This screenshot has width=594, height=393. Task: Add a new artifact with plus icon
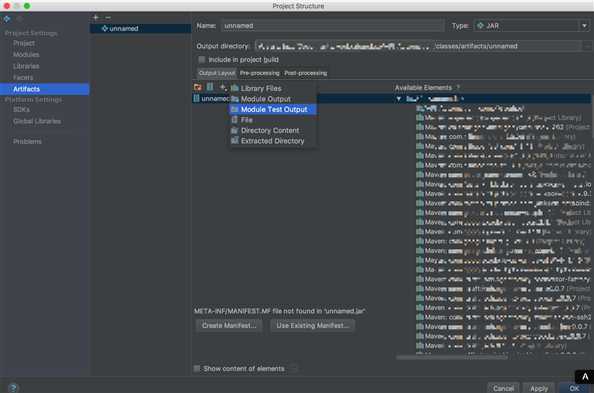96,17
